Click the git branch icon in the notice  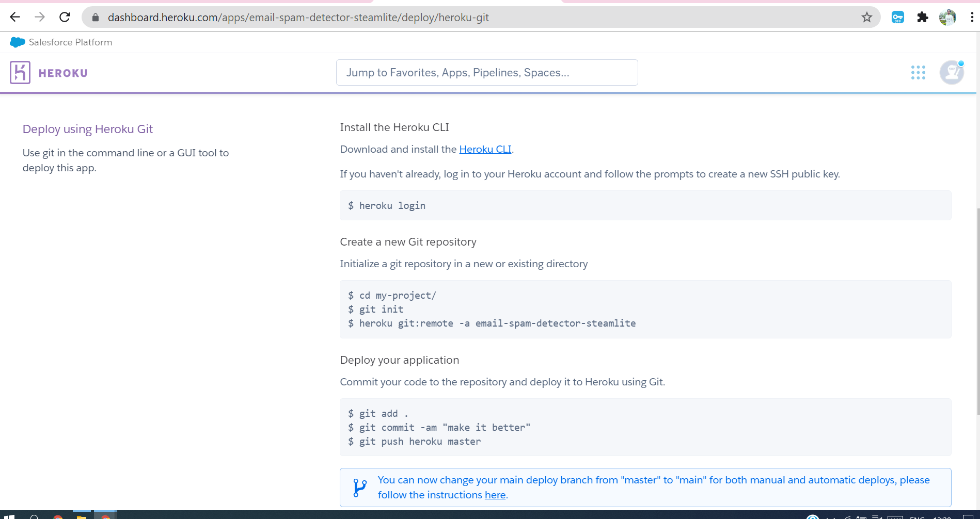pyautogui.click(x=359, y=486)
